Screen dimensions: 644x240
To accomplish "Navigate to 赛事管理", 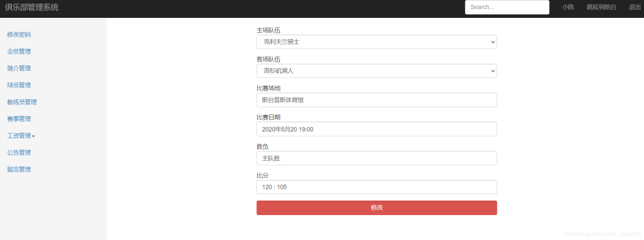I will point(19,119).
